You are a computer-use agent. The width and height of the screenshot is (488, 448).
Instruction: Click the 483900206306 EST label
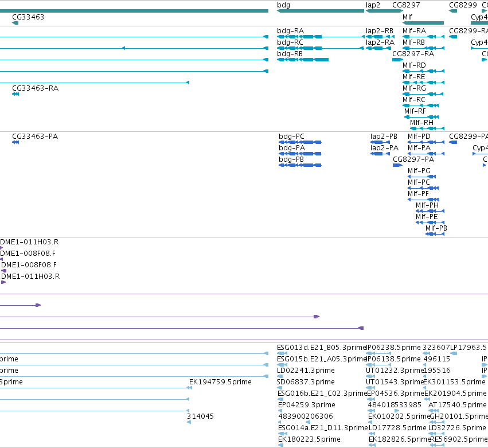[x=306, y=416]
